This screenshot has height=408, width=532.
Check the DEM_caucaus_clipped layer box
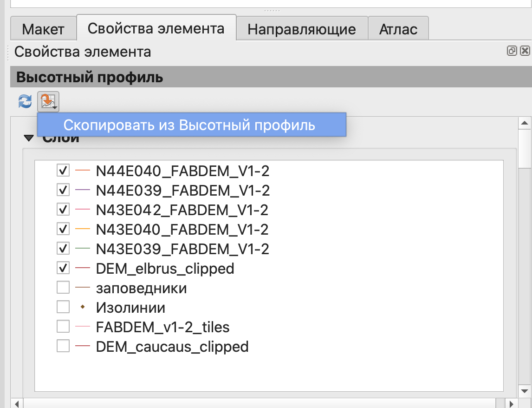point(63,346)
